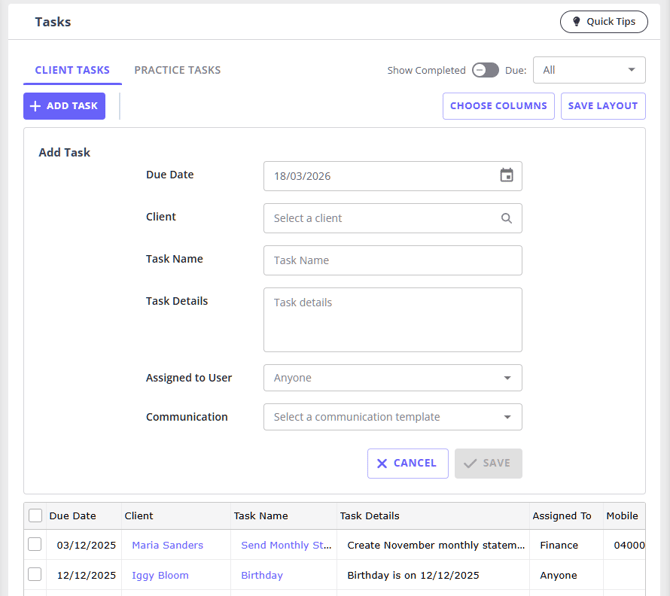Open the Due filter dropdown
This screenshot has height=596, width=670.
coord(589,70)
